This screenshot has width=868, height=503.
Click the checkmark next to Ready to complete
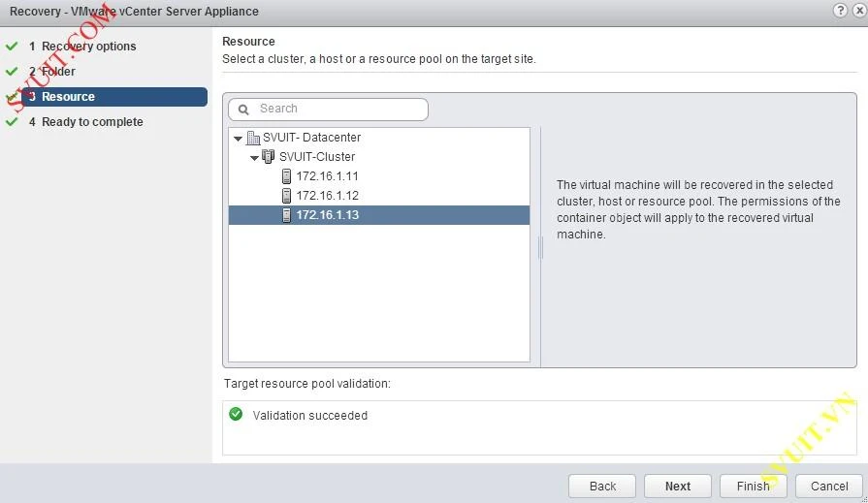point(12,122)
